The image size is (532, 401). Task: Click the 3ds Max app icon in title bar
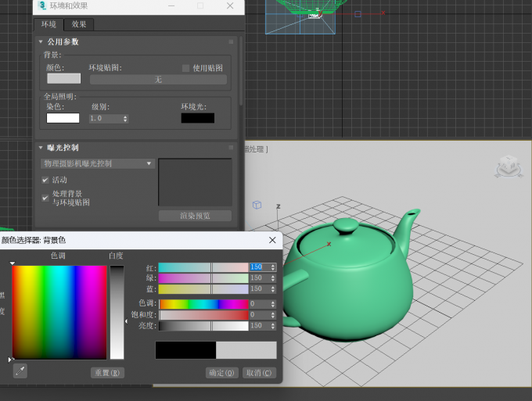42,5
